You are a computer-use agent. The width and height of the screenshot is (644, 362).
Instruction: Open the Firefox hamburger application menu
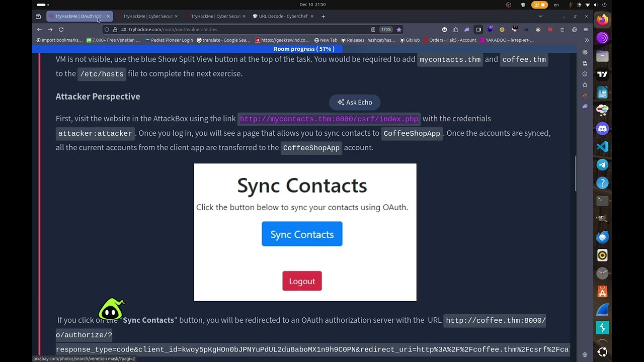point(586,30)
